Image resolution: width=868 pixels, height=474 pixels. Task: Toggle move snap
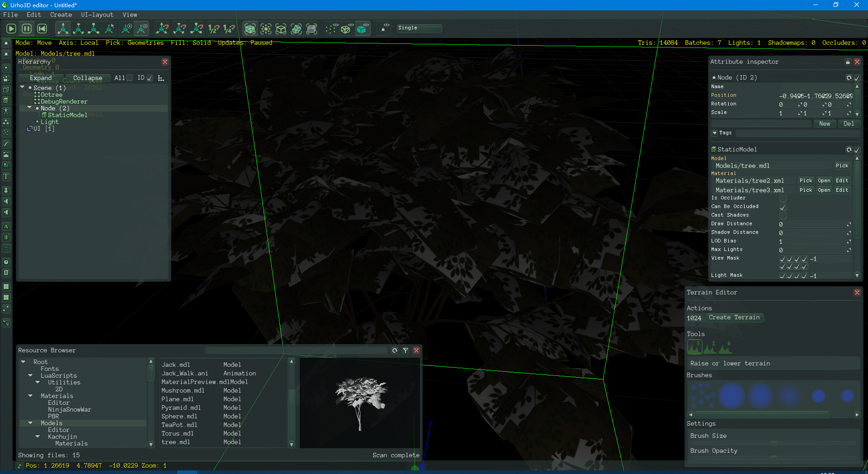click(x=162, y=29)
